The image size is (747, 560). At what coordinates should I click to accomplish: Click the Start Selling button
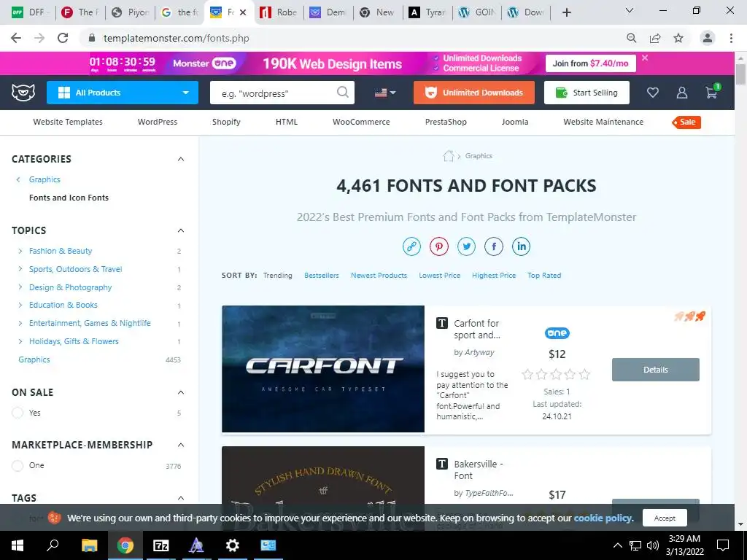click(x=587, y=93)
